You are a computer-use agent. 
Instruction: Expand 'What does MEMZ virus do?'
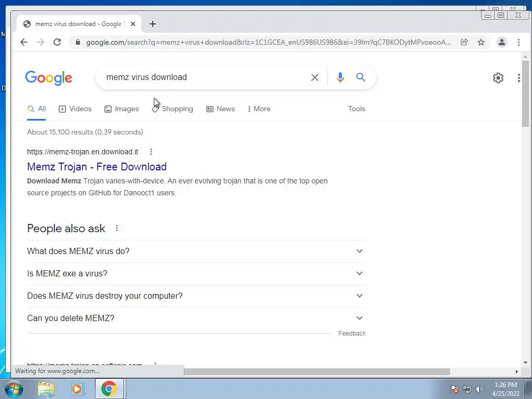coord(196,251)
